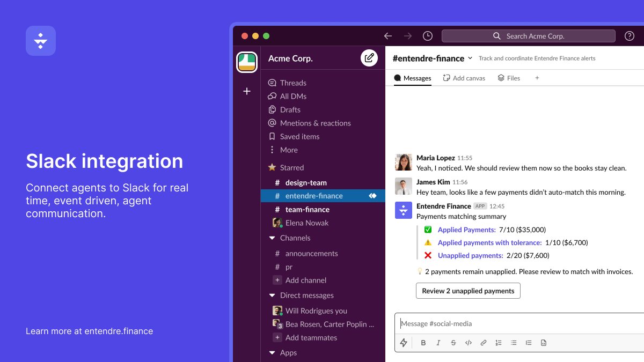The width and height of the screenshot is (644, 362).
Task: Toggle strikethrough formatting in composer
Action: pos(453,343)
